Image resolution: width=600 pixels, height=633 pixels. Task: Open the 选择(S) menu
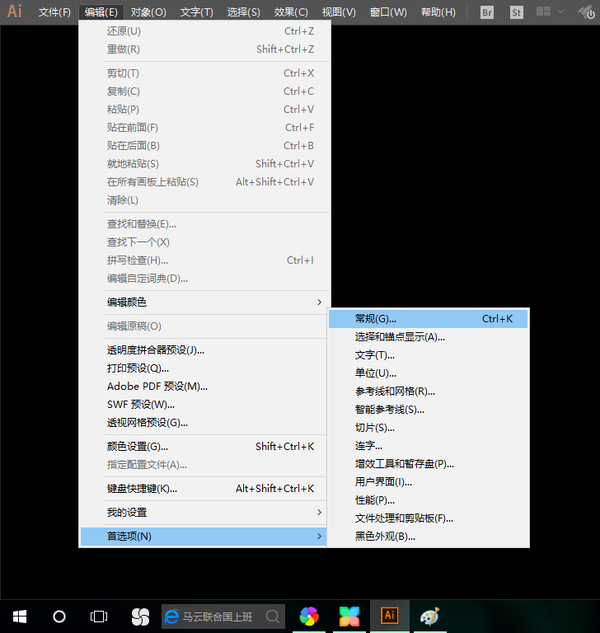tap(243, 12)
